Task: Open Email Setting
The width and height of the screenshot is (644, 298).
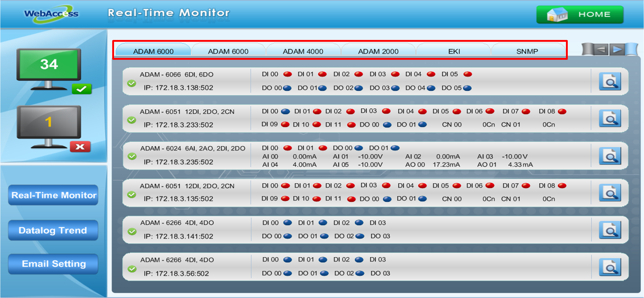Action: click(53, 264)
